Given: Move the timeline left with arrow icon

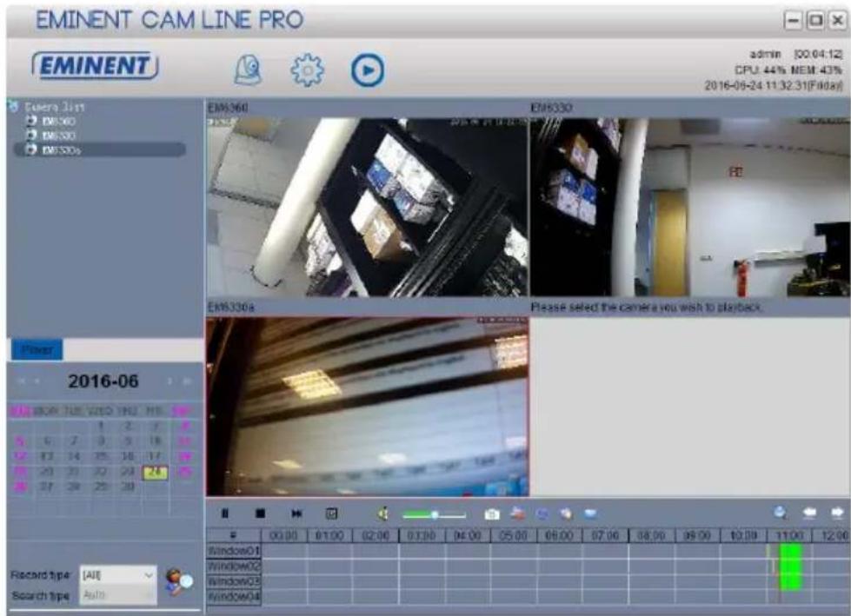Looking at the screenshot, I should (x=809, y=513).
